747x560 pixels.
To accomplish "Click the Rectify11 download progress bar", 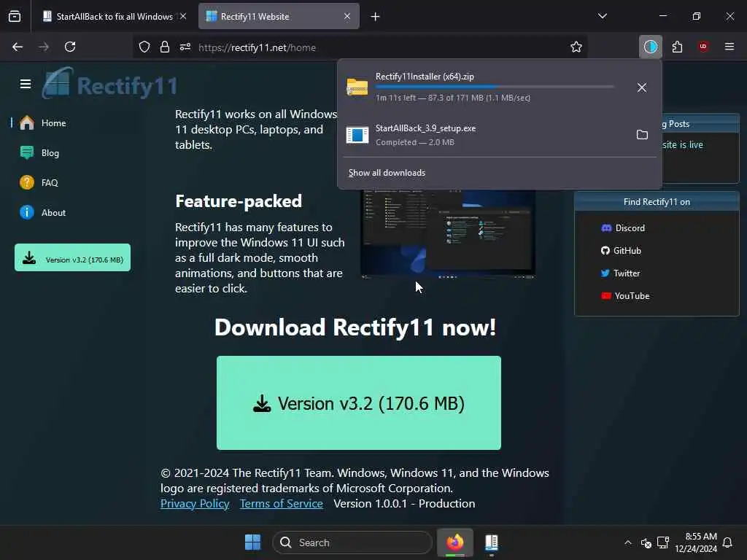I will point(495,87).
